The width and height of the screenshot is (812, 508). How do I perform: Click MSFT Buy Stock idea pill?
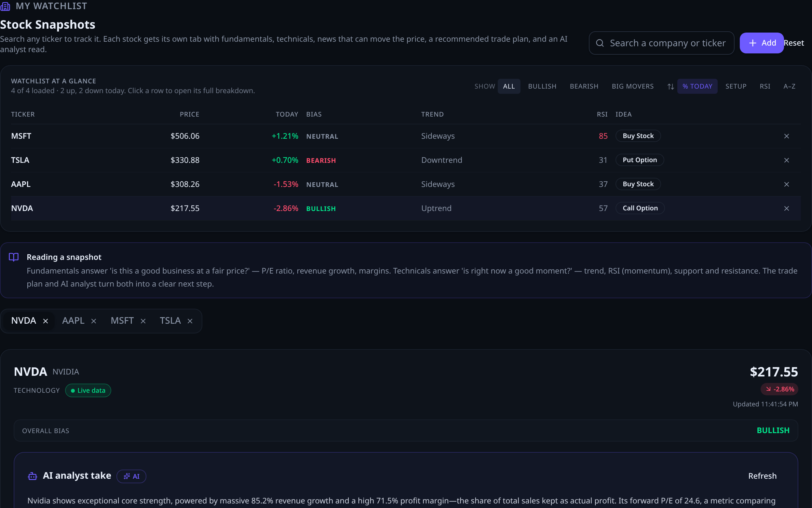click(x=638, y=136)
